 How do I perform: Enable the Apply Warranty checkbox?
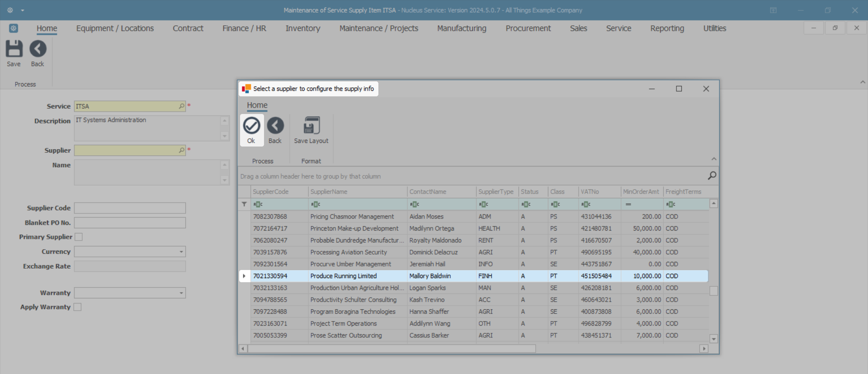pos(78,307)
